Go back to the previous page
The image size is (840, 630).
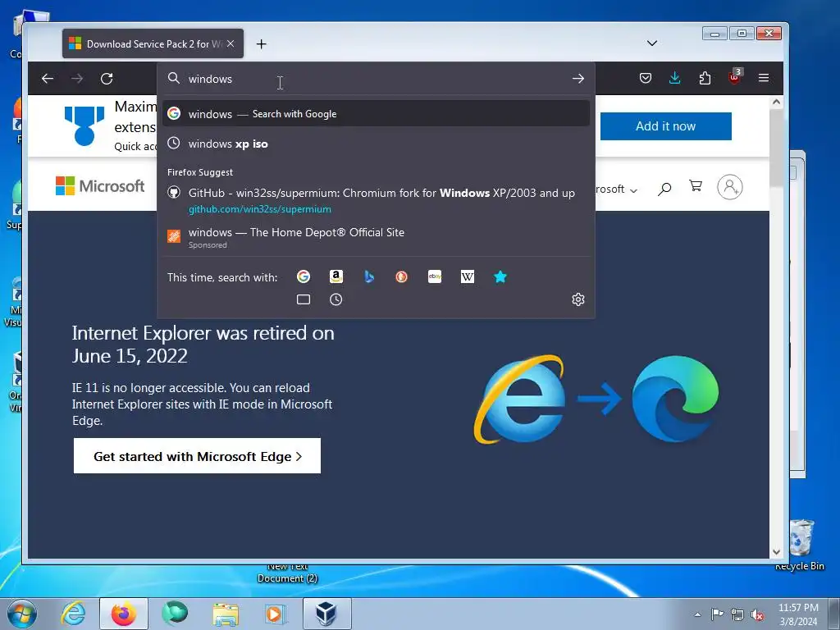pos(48,79)
